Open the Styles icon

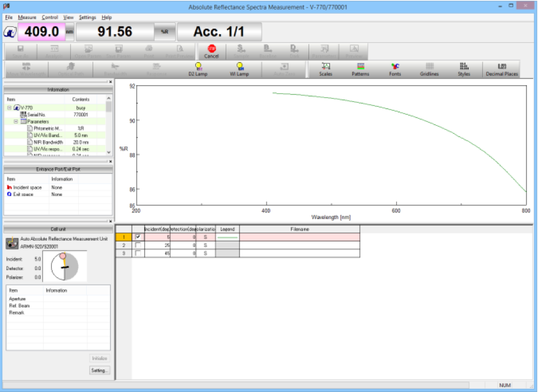pos(463,69)
